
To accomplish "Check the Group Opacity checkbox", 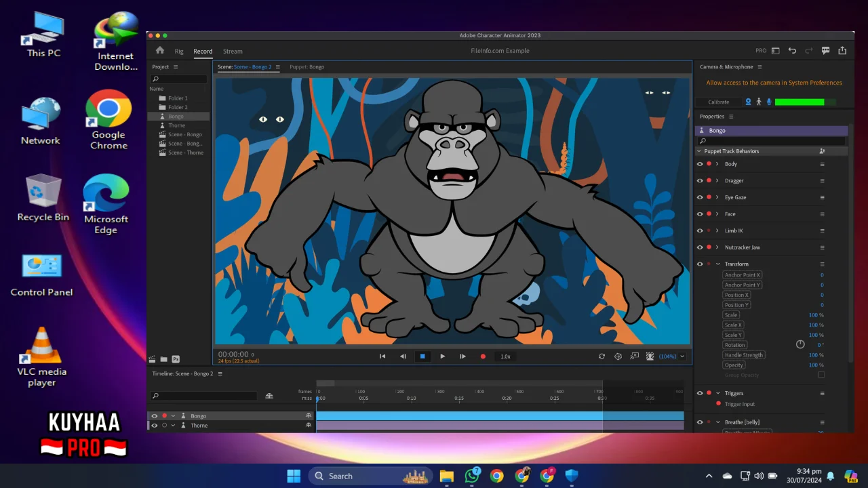I will [821, 375].
